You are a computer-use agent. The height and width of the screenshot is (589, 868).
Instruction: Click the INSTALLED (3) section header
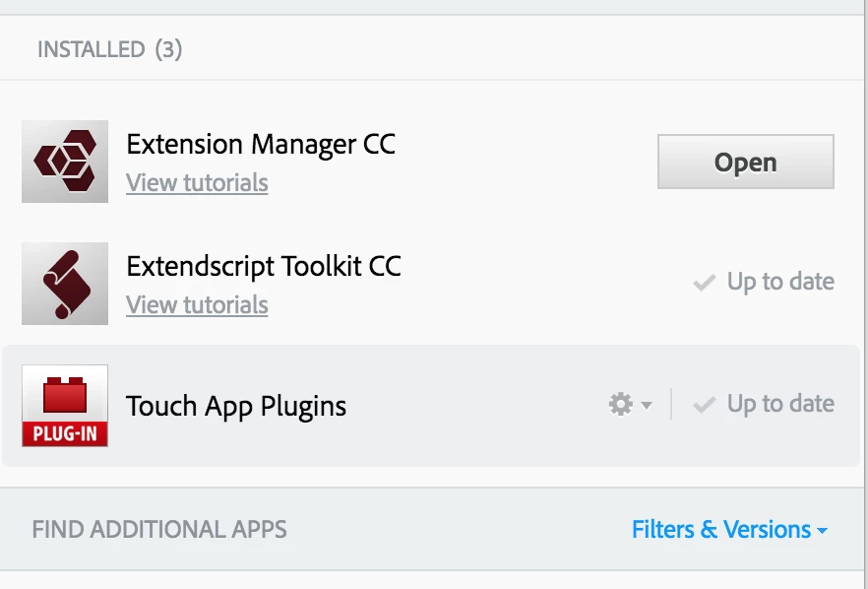(x=91, y=49)
